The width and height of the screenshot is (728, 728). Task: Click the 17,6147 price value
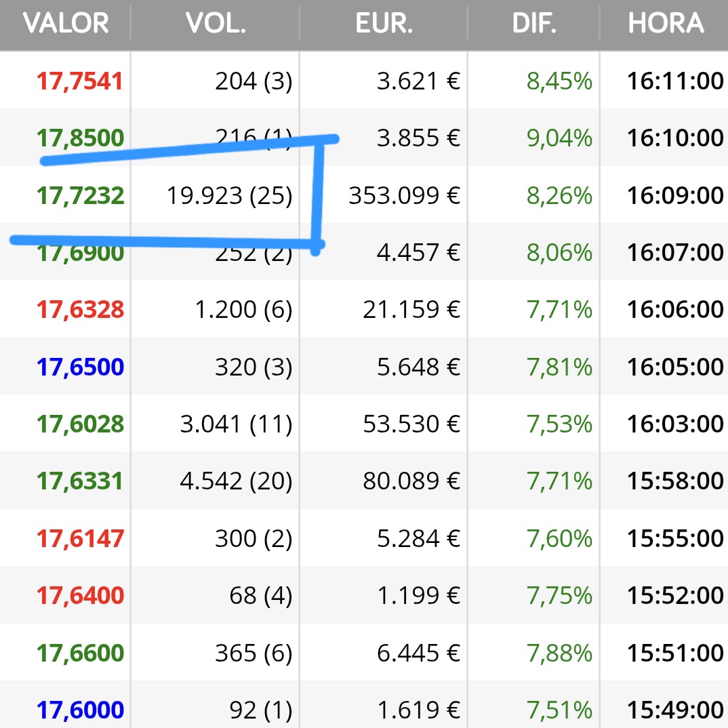pyautogui.click(x=80, y=539)
